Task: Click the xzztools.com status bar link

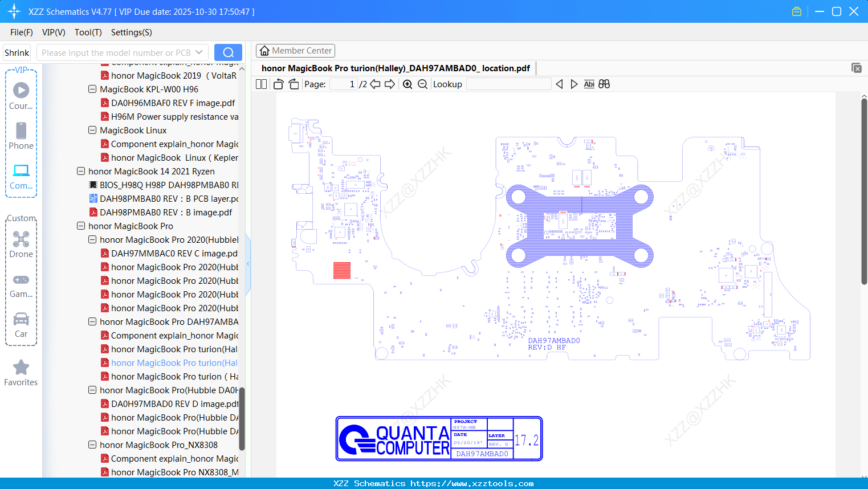Action: tap(472, 483)
